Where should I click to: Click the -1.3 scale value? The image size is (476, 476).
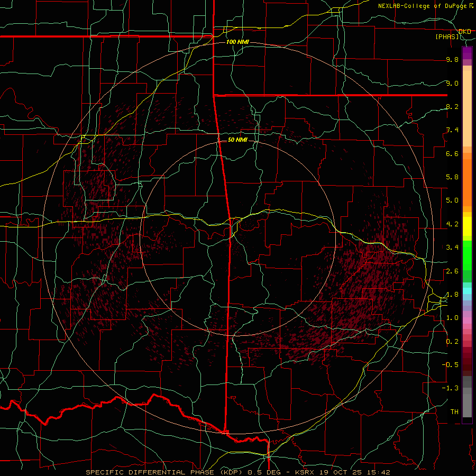click(x=450, y=388)
